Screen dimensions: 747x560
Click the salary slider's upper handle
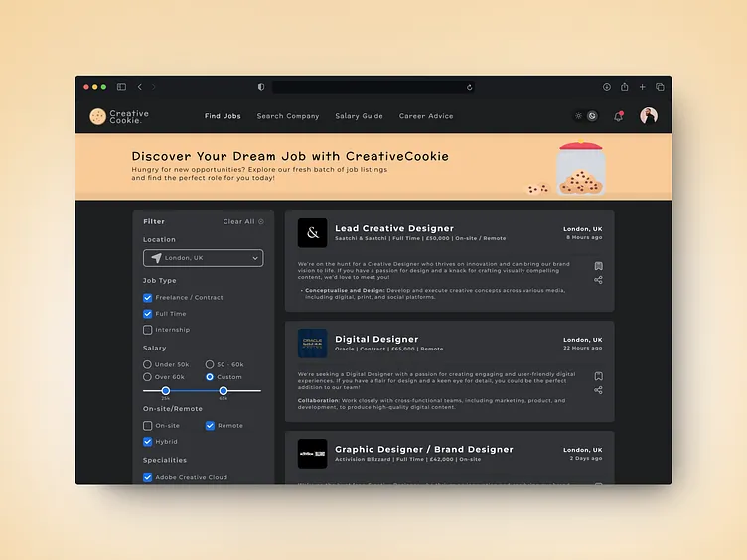223,391
